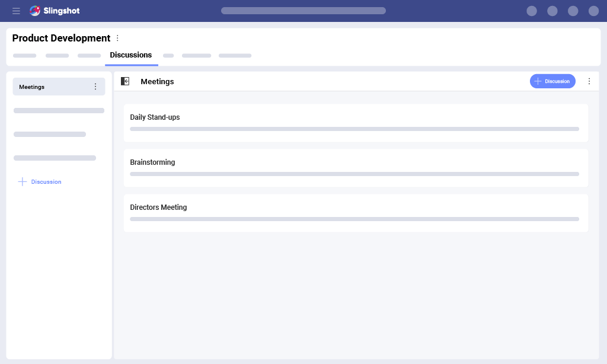Open the Brainstorming discussion

(355, 168)
